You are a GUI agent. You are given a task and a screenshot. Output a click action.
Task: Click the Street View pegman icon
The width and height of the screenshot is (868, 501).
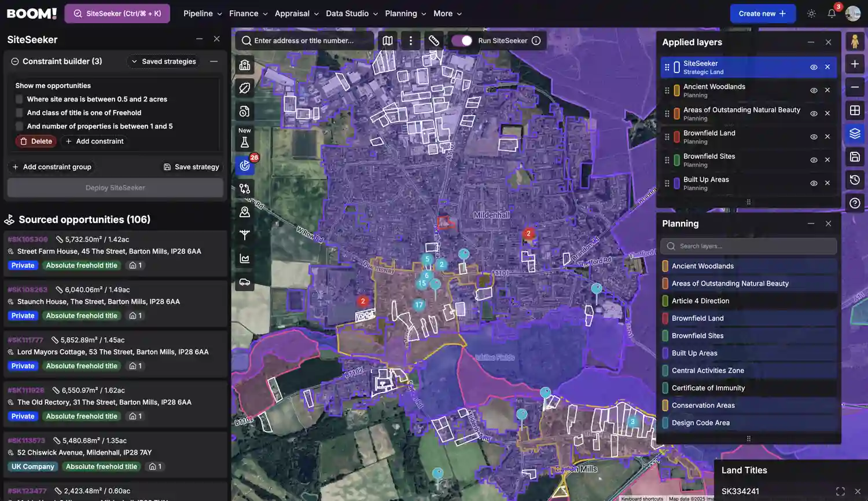coord(855,41)
